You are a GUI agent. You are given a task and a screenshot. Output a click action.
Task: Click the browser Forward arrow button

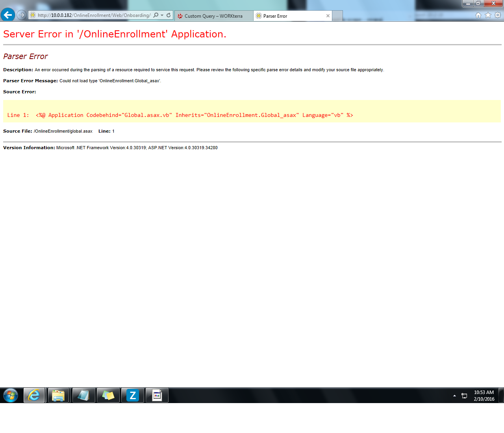tap(22, 15)
